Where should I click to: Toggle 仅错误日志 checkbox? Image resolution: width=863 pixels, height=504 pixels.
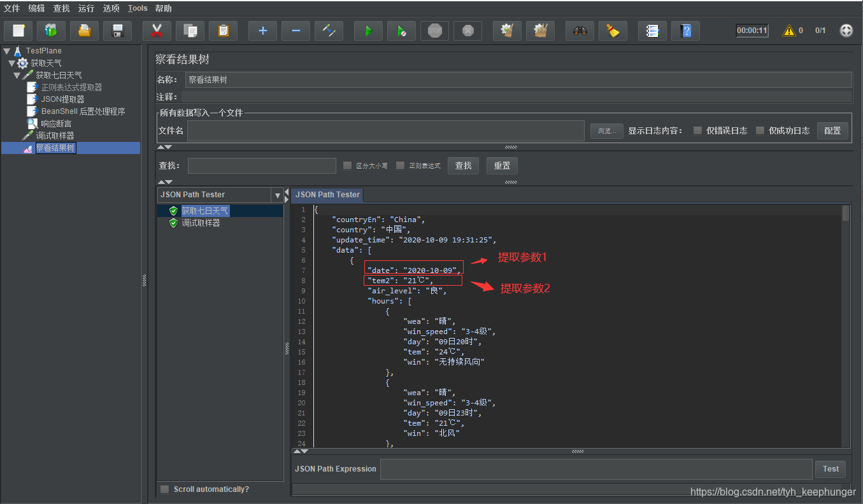(x=698, y=130)
